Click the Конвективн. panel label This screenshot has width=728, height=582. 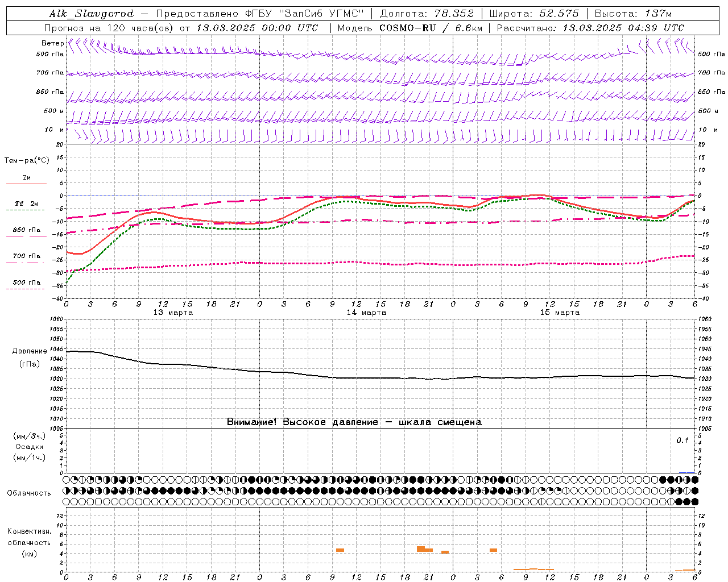30,531
